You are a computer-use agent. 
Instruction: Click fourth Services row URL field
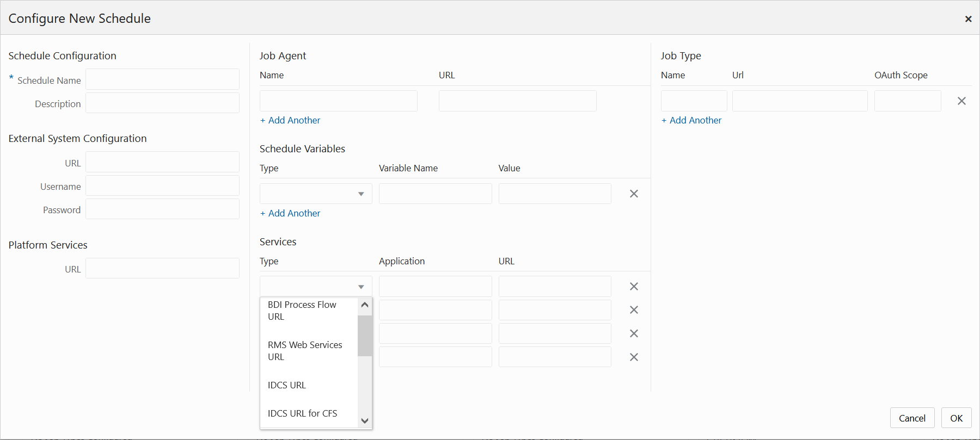(x=555, y=357)
